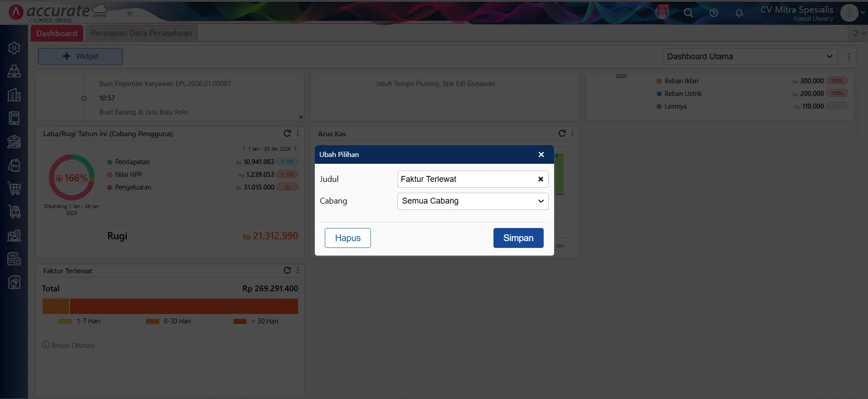Open the notifications bell
This screenshot has width=868, height=399.
(x=739, y=13)
